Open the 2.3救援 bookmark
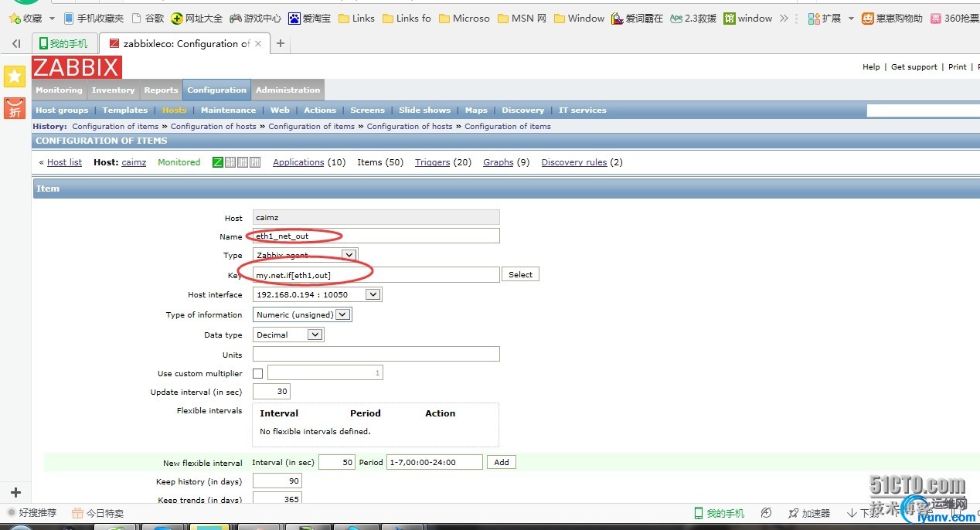 (693, 18)
